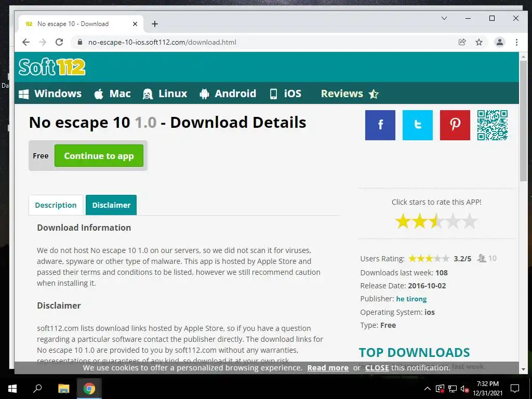
Task: Open Reviews section in navigation
Action: pos(350,94)
